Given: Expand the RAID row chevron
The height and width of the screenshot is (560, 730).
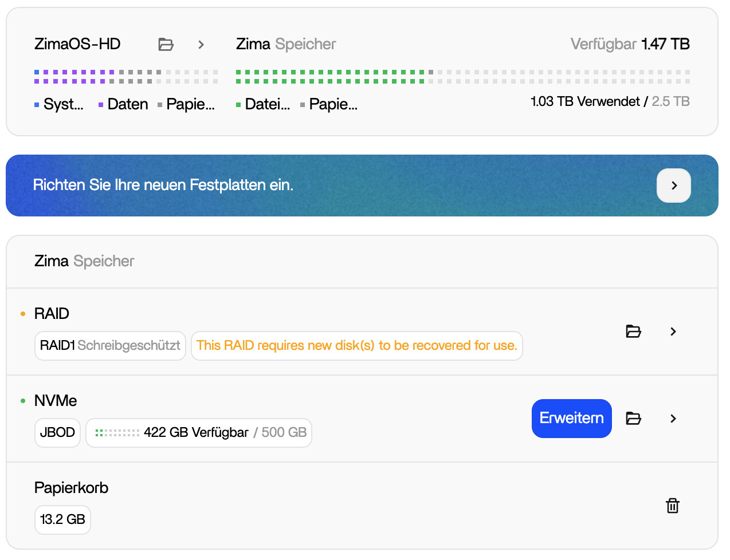Looking at the screenshot, I should [673, 331].
